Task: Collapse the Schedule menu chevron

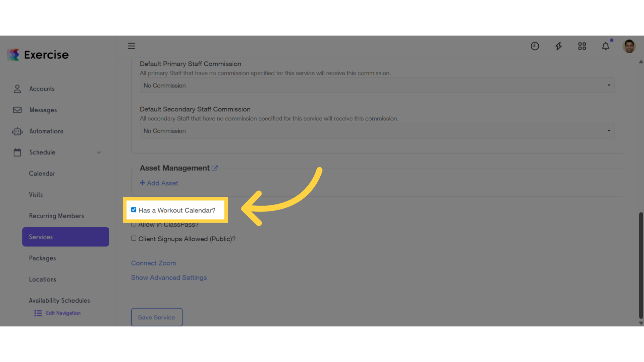Action: (99, 153)
